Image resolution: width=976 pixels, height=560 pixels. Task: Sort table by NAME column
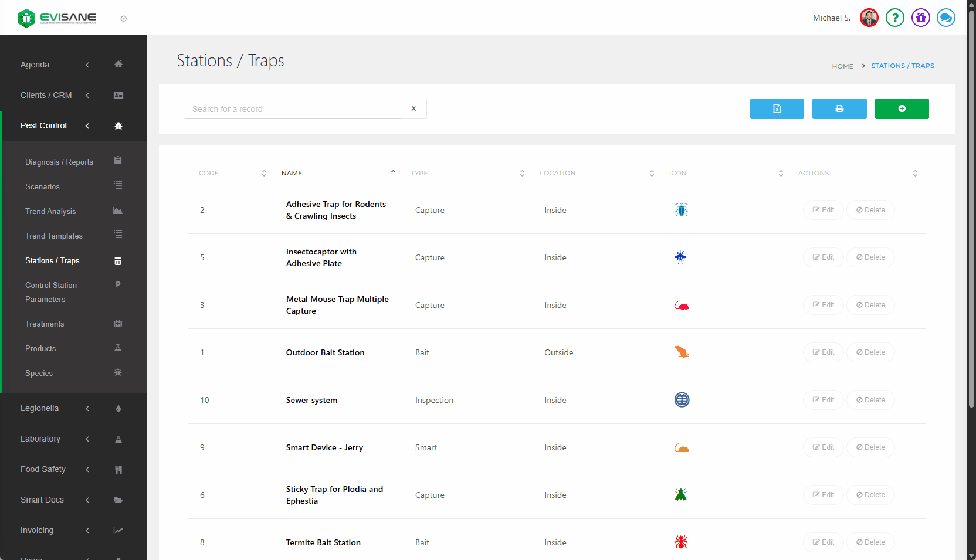(x=338, y=173)
